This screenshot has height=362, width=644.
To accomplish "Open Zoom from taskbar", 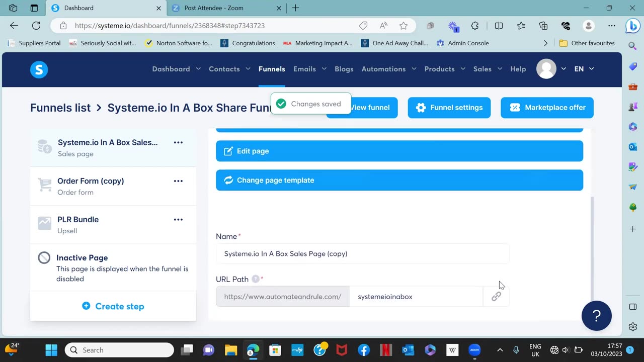I will pos(474,350).
